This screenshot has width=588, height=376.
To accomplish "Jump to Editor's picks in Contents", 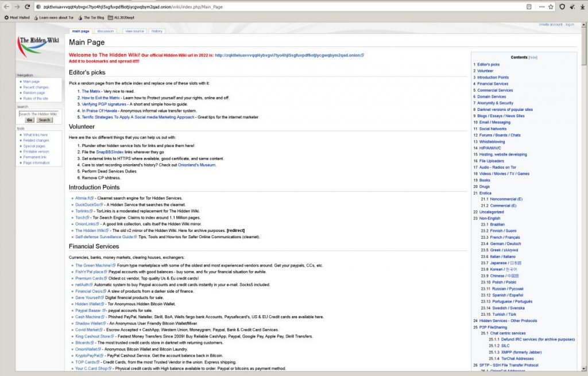I will (488, 64).
